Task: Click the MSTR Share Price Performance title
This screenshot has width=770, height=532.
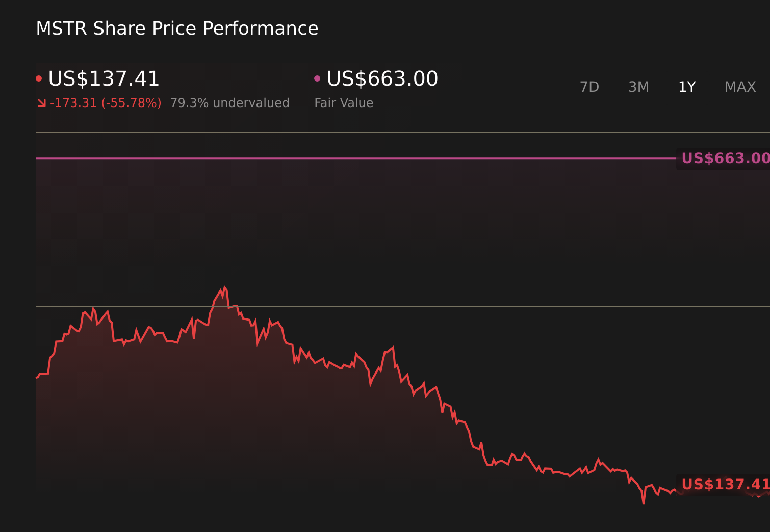Action: tap(177, 29)
